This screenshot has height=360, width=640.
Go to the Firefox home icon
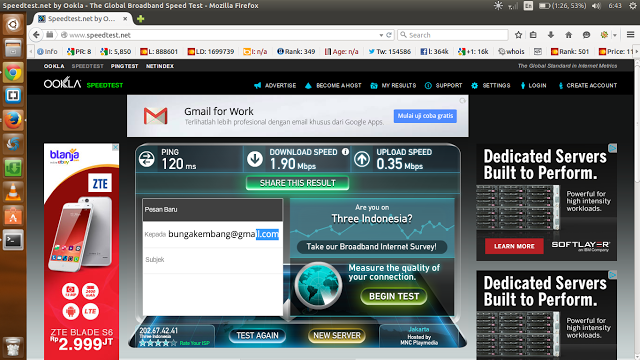(569, 35)
